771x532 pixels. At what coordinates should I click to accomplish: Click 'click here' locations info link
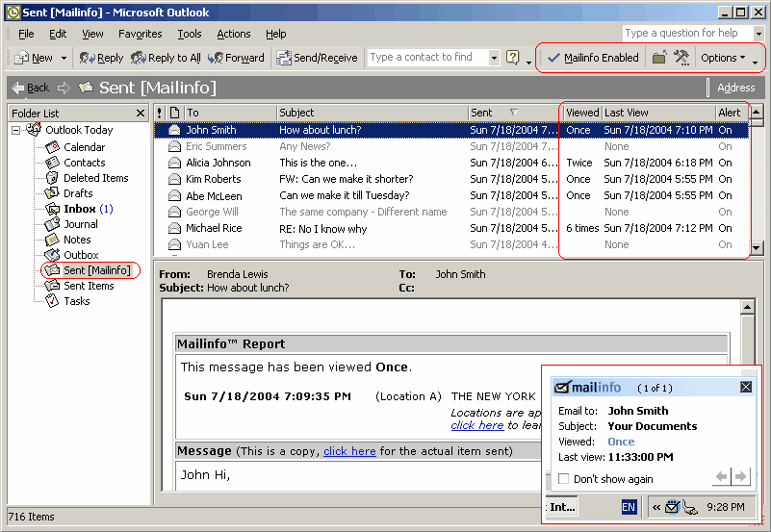477,425
